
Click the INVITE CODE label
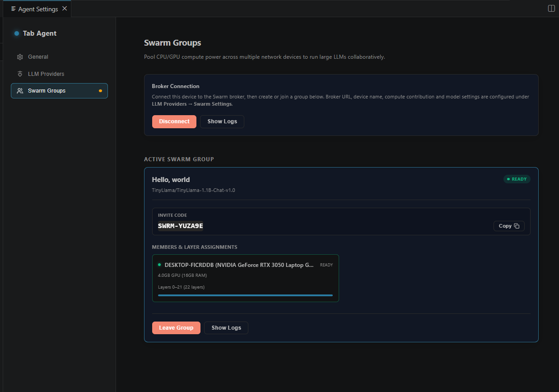pos(172,215)
